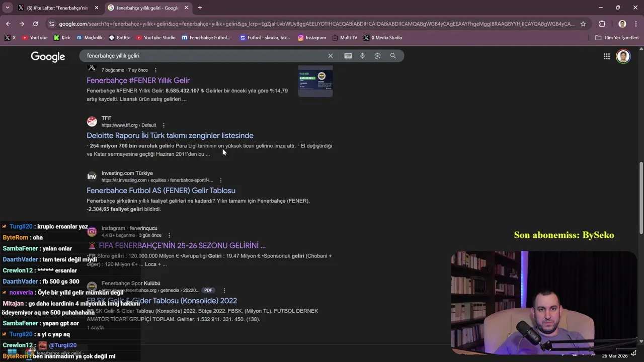Open a new tab with the plus button

200,8
